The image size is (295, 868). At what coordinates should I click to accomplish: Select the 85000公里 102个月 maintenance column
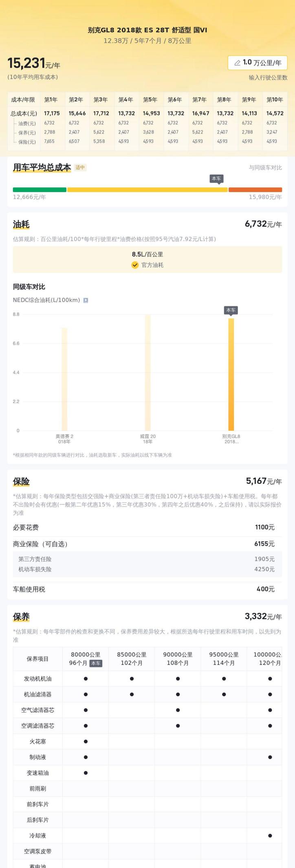(132, 658)
